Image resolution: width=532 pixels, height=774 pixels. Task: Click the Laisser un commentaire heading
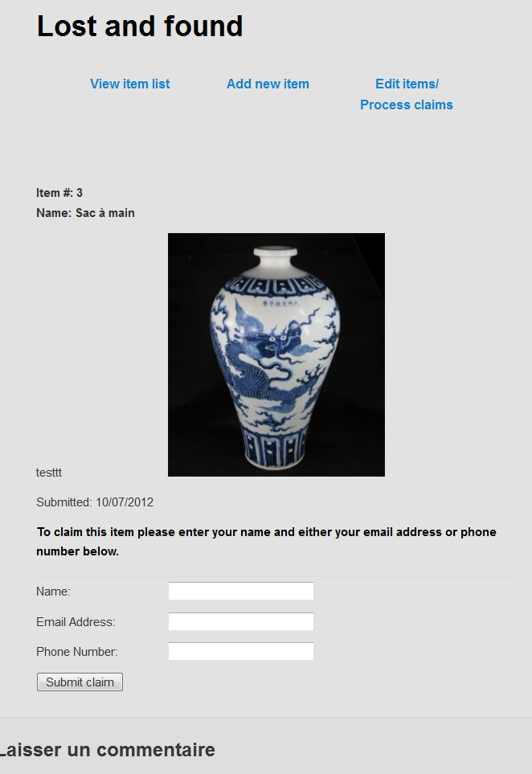(x=108, y=750)
